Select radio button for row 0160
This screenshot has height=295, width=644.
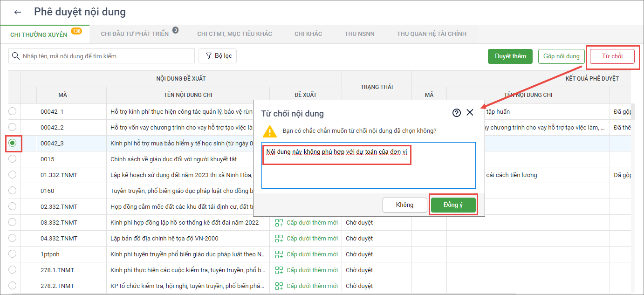click(x=13, y=191)
